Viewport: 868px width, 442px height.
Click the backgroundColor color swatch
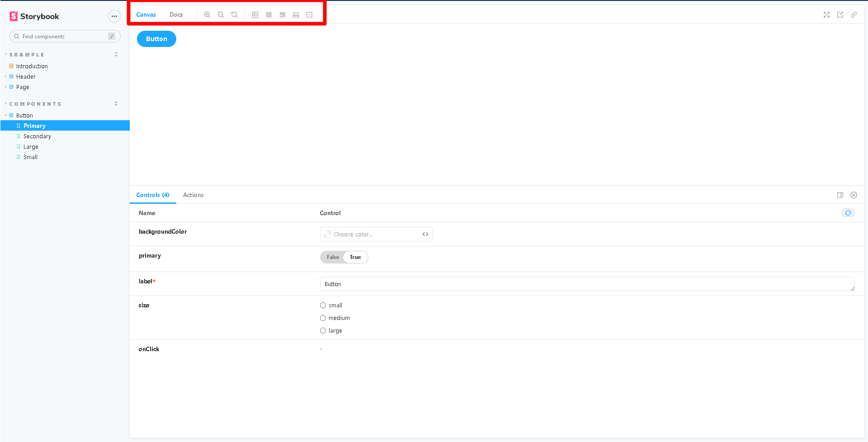[327, 234]
